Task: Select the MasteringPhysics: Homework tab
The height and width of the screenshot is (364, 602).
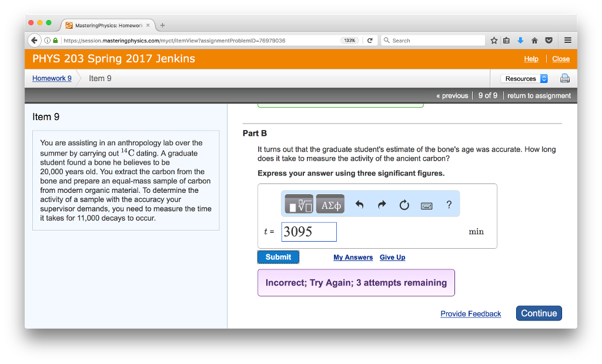Action: [108, 25]
